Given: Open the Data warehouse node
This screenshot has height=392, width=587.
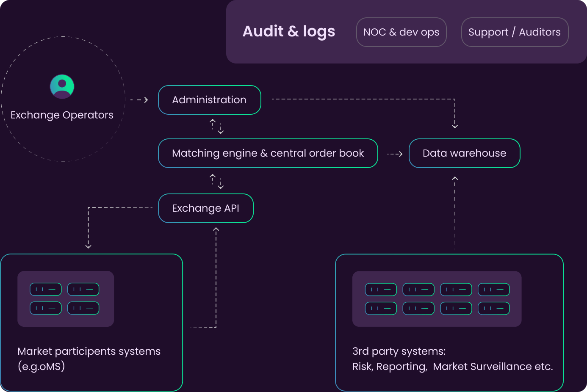Looking at the screenshot, I should click(x=464, y=153).
